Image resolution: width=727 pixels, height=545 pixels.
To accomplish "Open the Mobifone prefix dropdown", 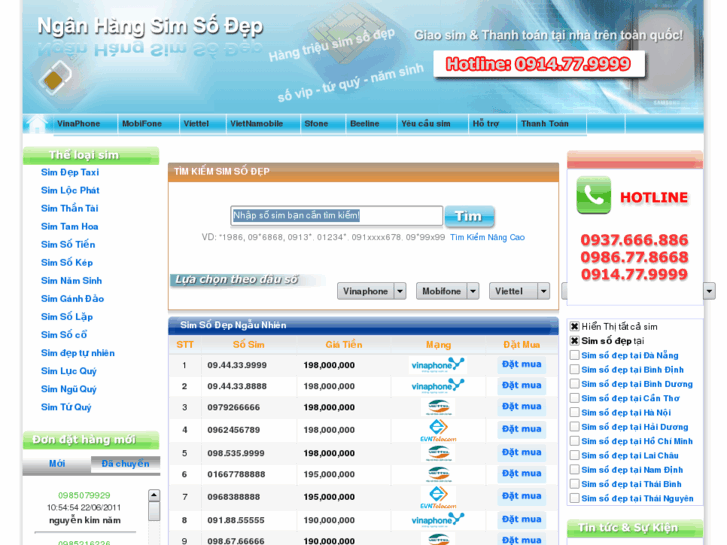I will point(447,291).
